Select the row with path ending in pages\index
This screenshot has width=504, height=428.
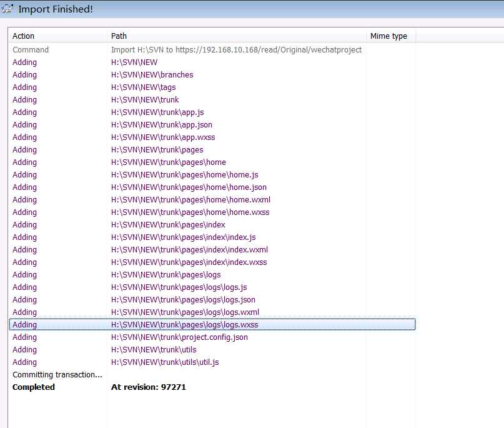(212, 225)
